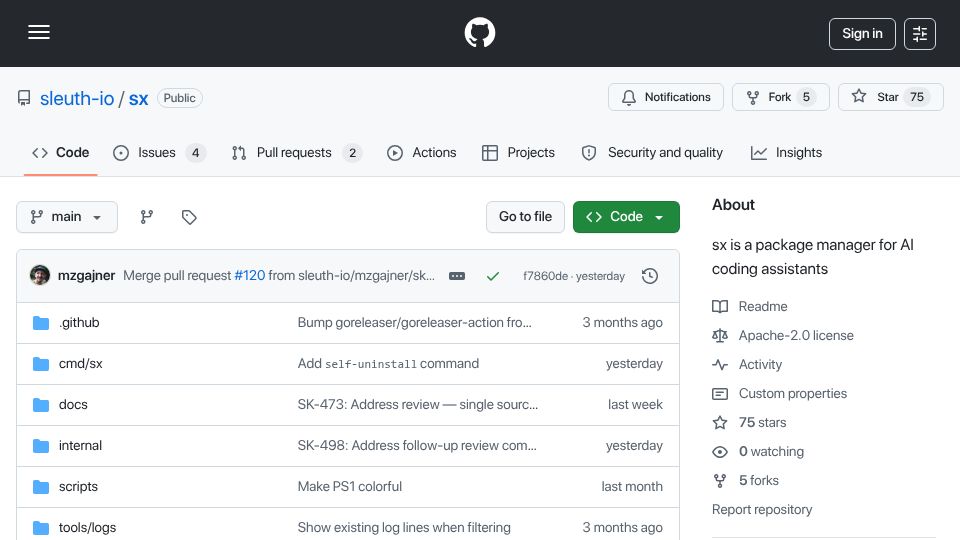
Task: Expand the commit message ellipsis button
Action: (457, 276)
